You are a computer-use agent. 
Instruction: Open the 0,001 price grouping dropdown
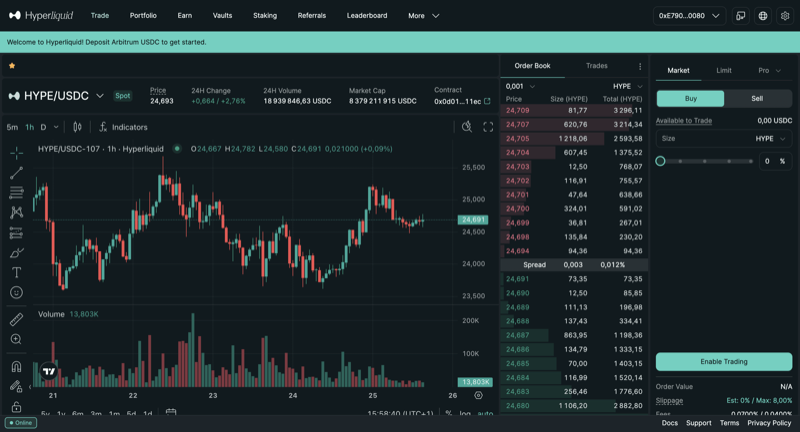[520, 86]
